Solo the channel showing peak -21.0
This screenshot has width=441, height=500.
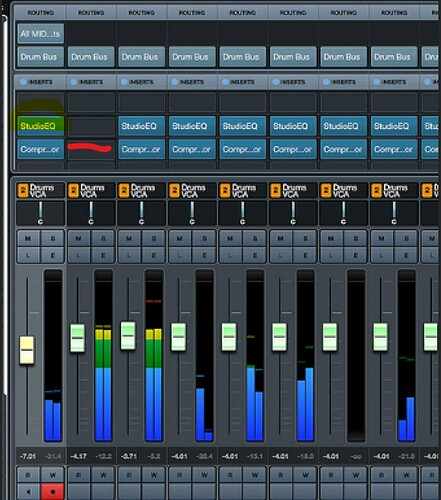click(x=406, y=238)
